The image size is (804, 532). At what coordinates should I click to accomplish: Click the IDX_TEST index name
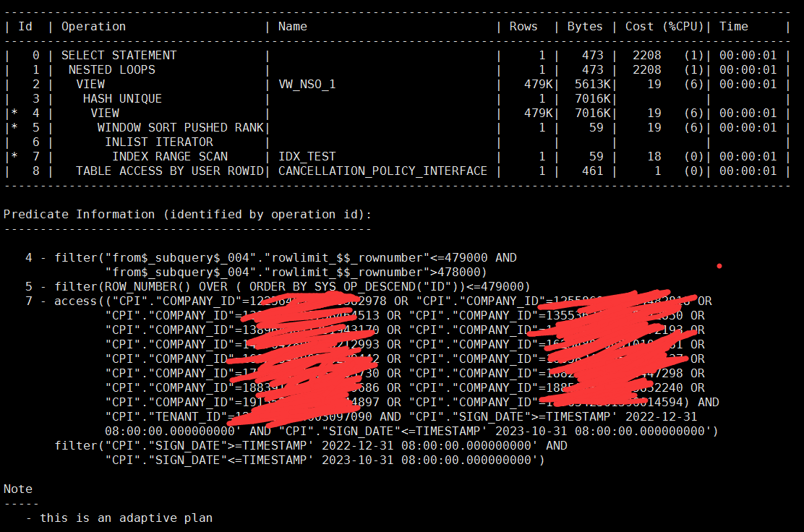coord(307,156)
